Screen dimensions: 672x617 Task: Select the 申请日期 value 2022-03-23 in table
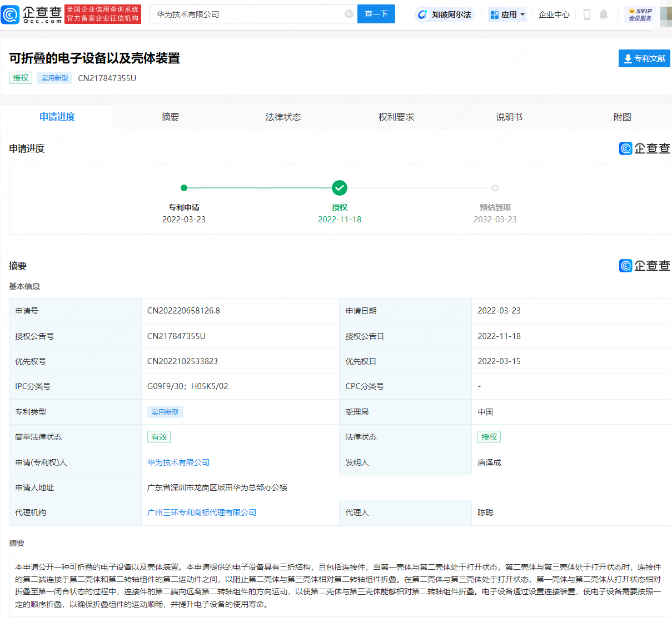click(x=499, y=311)
